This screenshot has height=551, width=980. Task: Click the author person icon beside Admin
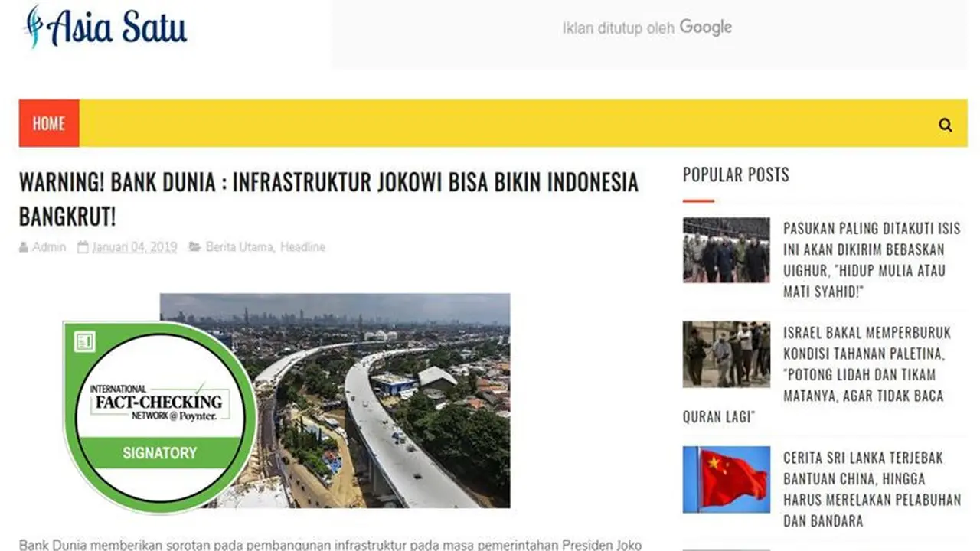(x=24, y=247)
